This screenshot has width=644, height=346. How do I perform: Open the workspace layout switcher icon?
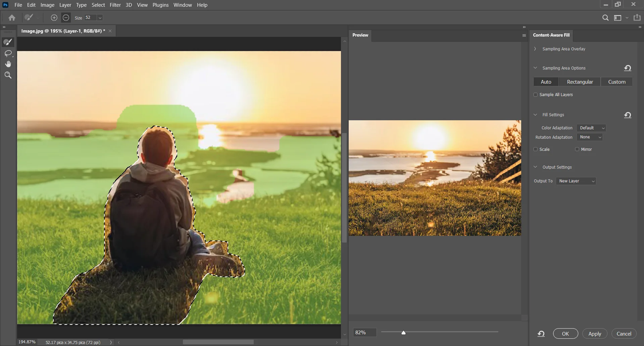617,18
